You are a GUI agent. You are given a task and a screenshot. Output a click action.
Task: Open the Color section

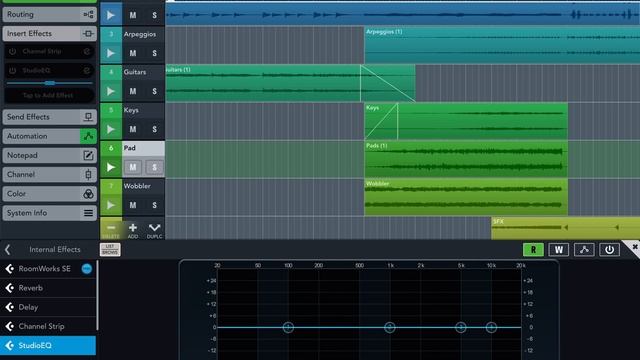49,193
